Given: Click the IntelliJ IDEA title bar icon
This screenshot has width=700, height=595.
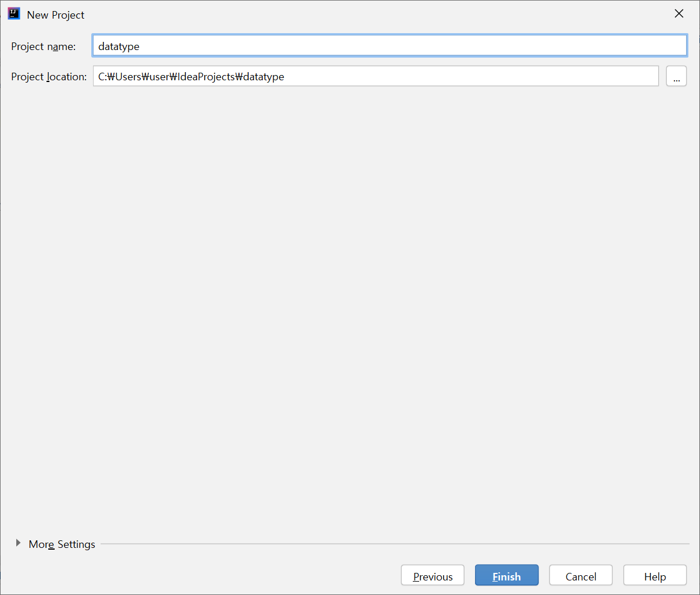Looking at the screenshot, I should pyautogui.click(x=14, y=14).
